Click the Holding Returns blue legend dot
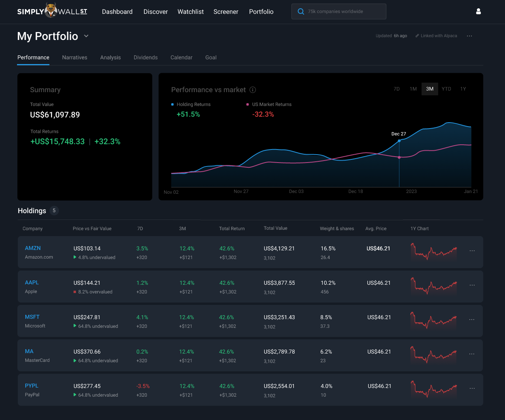Screen dimensions: 505x420 click(172, 104)
